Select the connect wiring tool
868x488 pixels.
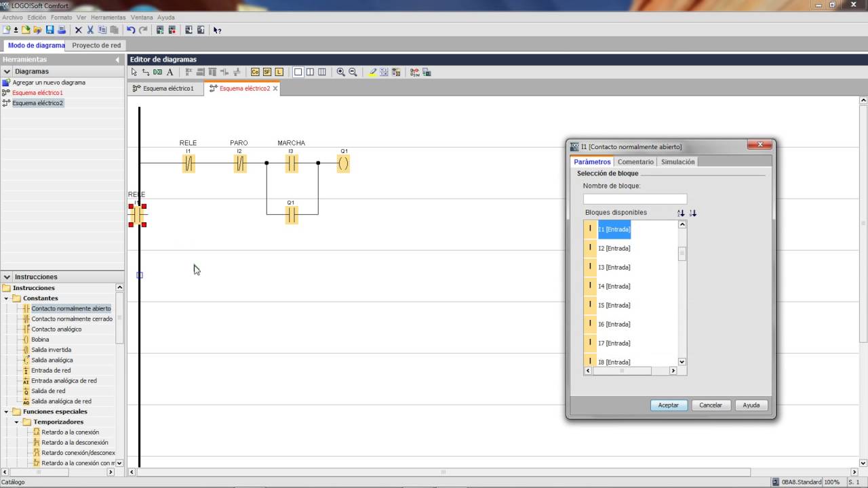(x=146, y=72)
